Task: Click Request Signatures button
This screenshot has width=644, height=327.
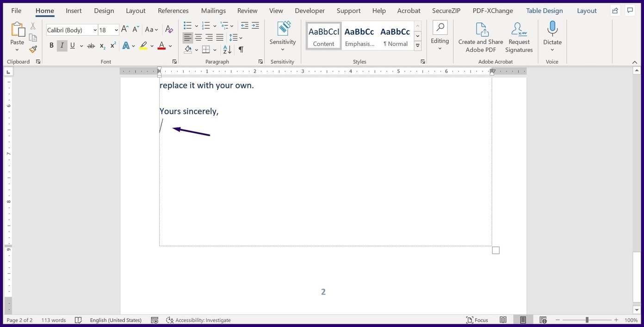Action: point(519,37)
